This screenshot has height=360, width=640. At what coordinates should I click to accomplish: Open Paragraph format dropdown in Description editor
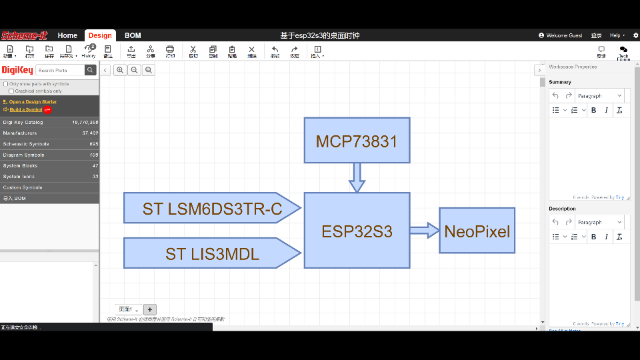pos(599,222)
